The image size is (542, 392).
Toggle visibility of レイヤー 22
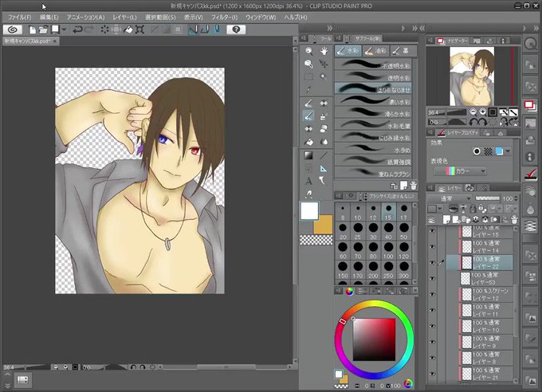[433, 263]
